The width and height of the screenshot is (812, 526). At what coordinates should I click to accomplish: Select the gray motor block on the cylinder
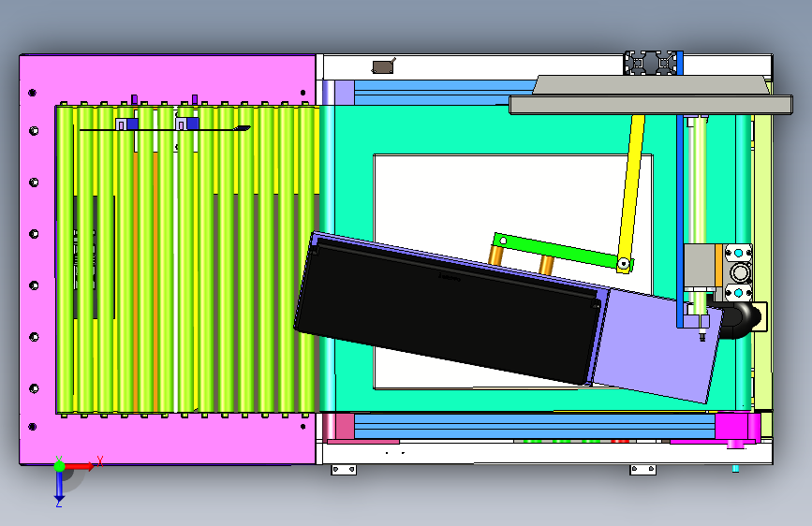point(701,267)
